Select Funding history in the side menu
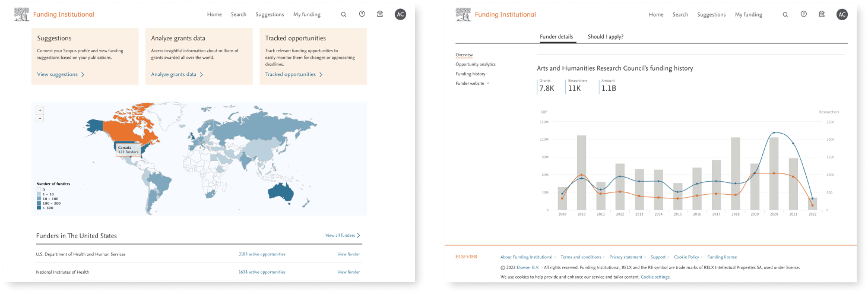Screen dimensions: 868x294 (x=470, y=74)
